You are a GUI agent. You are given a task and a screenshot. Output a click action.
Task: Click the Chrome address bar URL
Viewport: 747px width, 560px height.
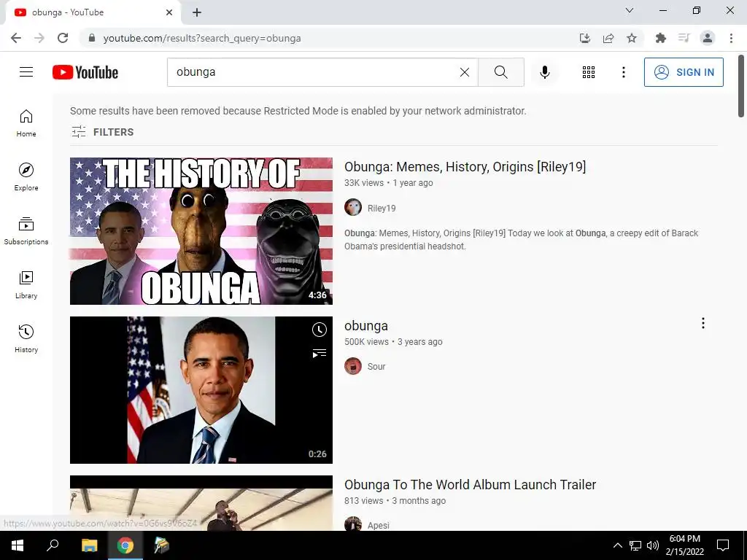202,38
